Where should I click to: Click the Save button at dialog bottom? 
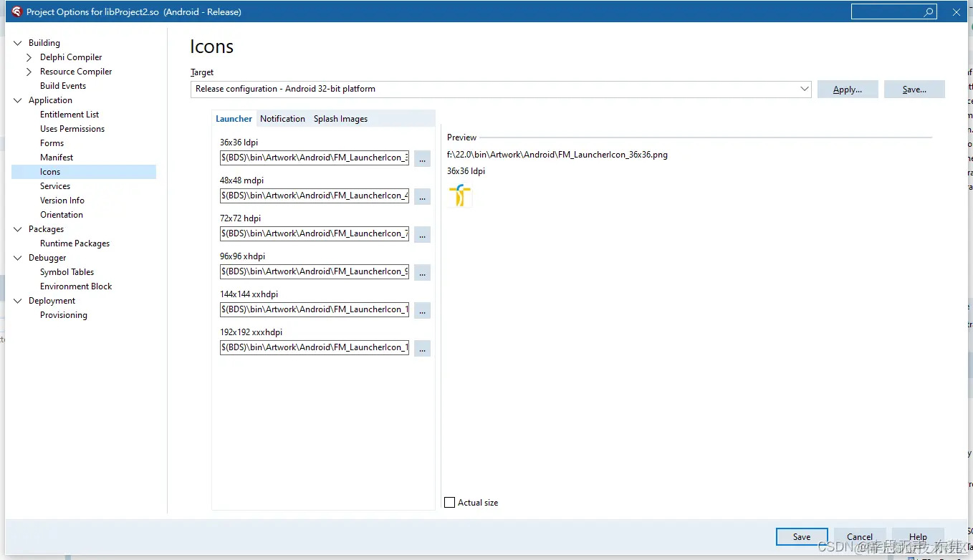click(x=802, y=537)
